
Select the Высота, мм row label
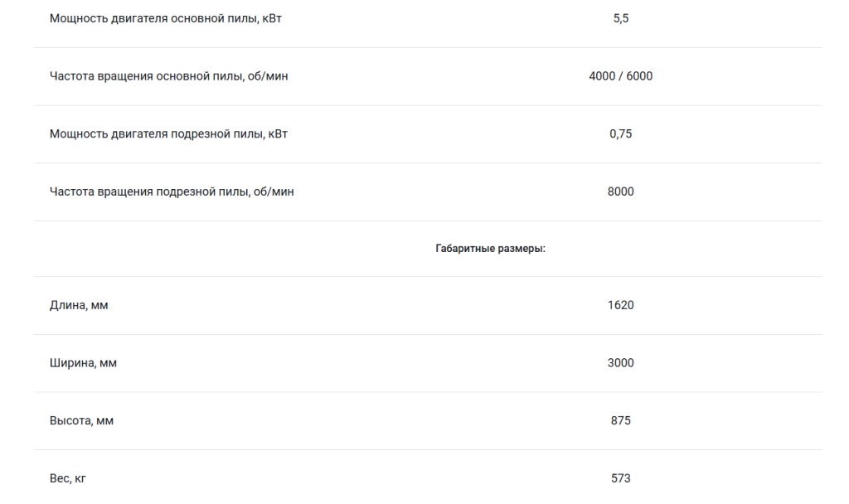pyautogui.click(x=82, y=420)
